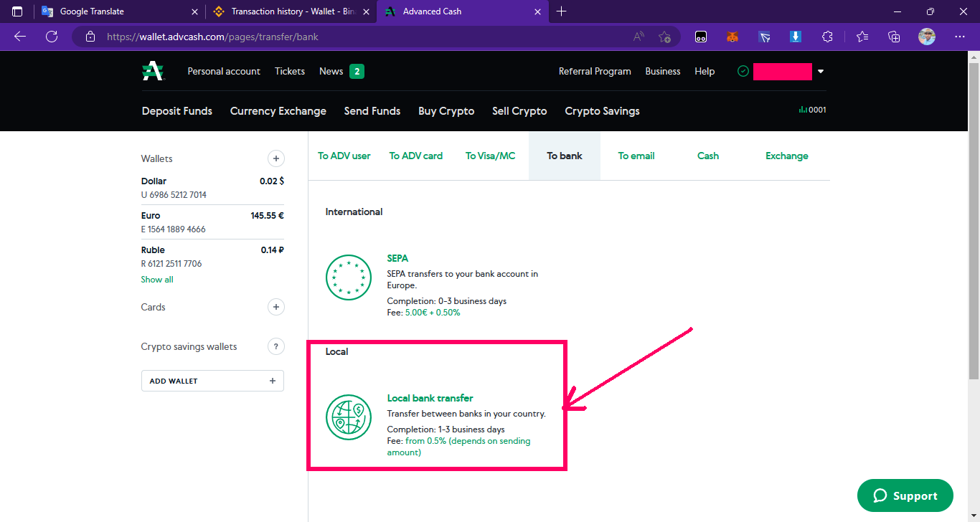This screenshot has width=980, height=522.
Task: Refresh the current page
Action: click(52, 37)
